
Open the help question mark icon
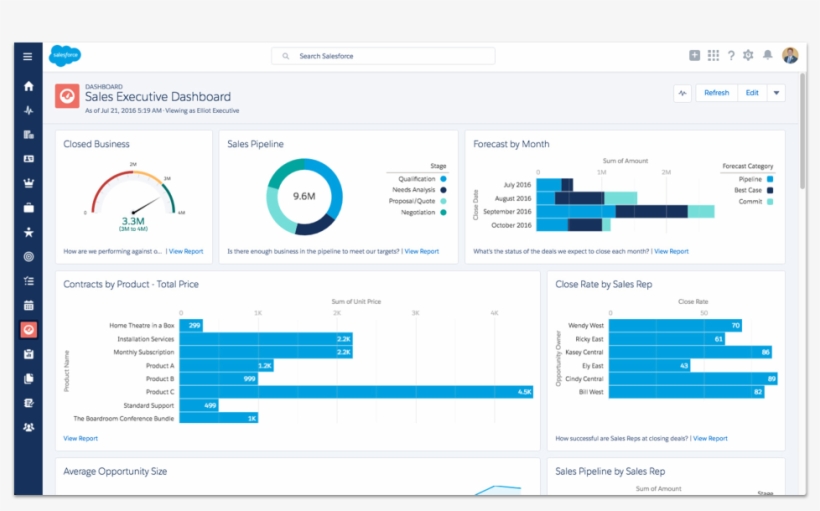pyautogui.click(x=731, y=56)
